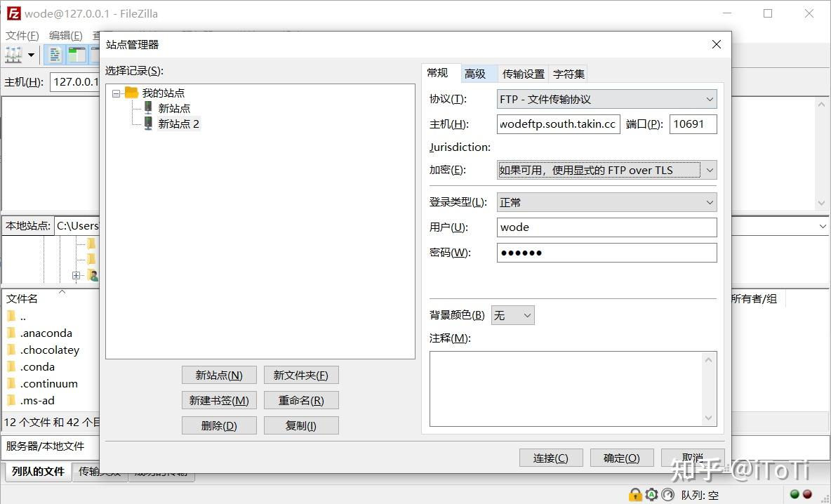Click the server icon beside 新站点
The image size is (831, 504).
pyautogui.click(x=148, y=108)
